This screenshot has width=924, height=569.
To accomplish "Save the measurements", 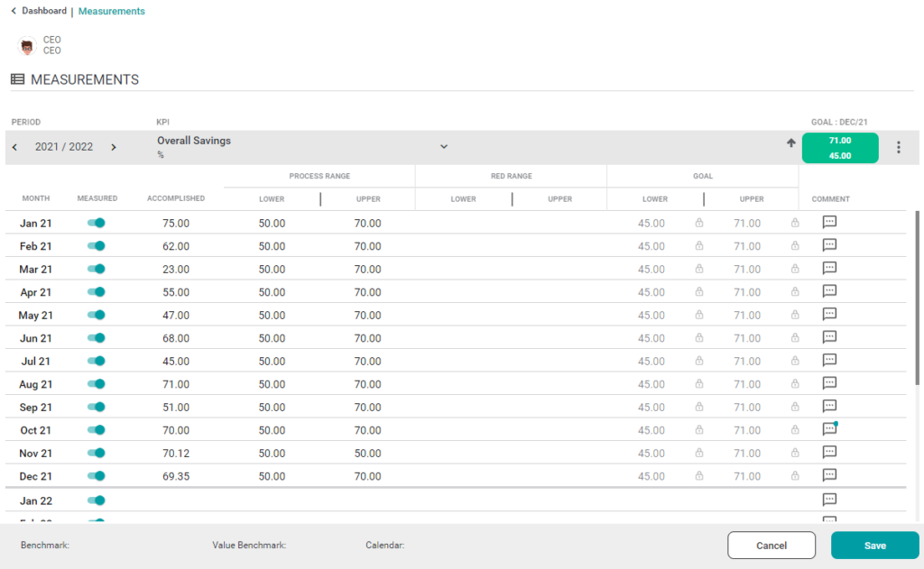I will [x=874, y=545].
